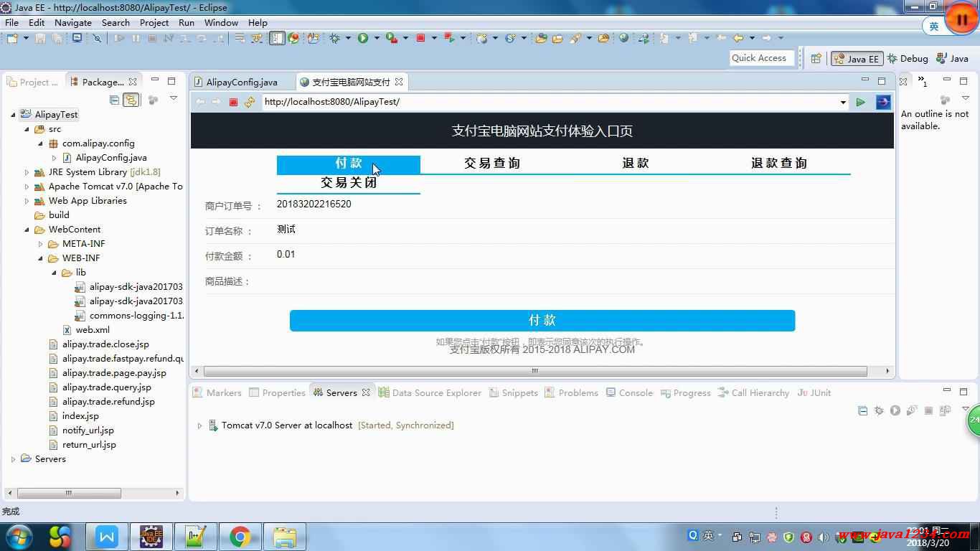Click the red Stop icon in main toolbar
Screen dimensions: 980x551
(x=421, y=38)
